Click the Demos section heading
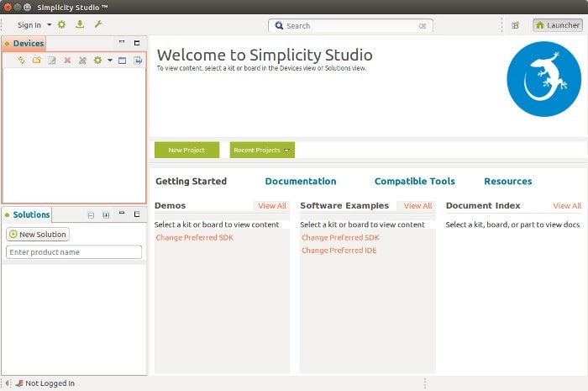 point(170,206)
